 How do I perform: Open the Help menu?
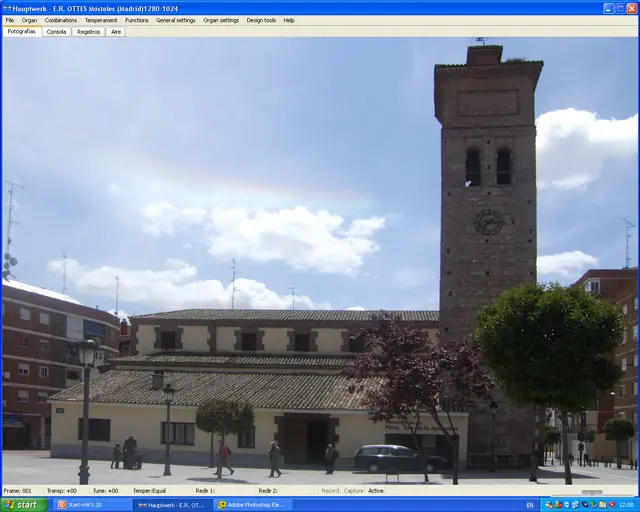pyautogui.click(x=289, y=20)
